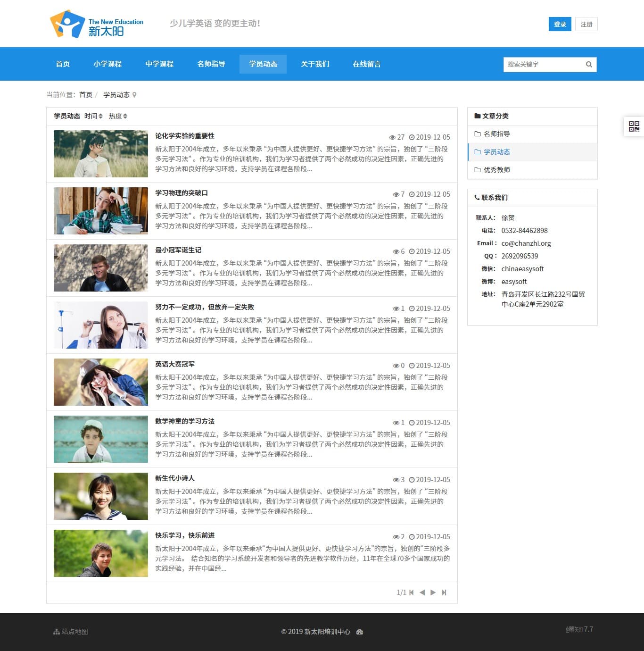Go to 中学课程 in navigation
The height and width of the screenshot is (651, 644).
(x=159, y=64)
